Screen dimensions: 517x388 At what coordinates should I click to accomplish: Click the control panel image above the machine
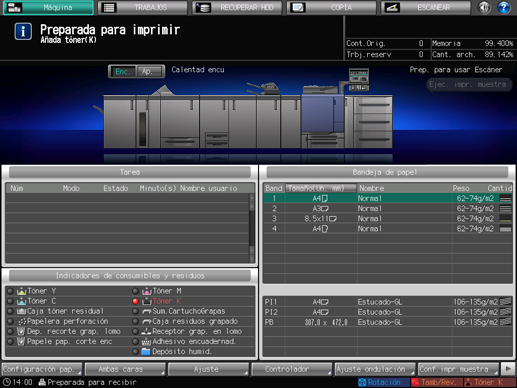[x=359, y=79]
